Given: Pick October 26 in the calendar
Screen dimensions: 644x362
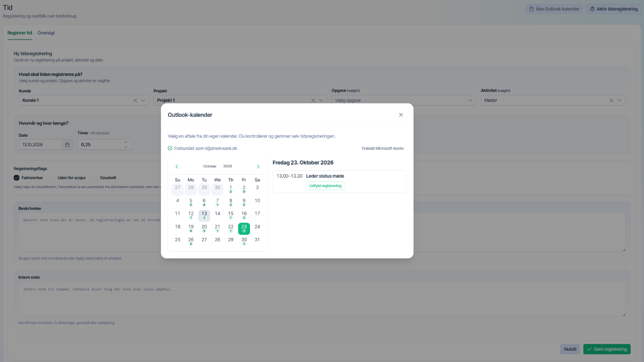Looking at the screenshot, I should coord(191,242).
